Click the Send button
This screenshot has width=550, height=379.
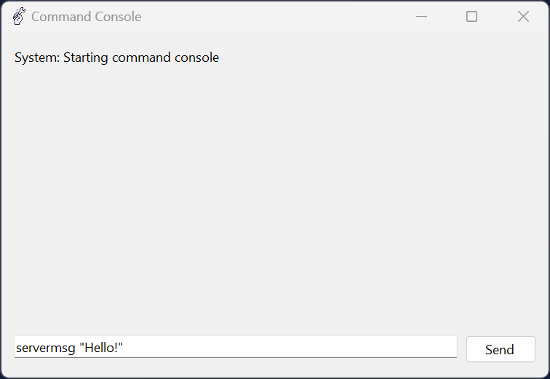[x=501, y=349]
